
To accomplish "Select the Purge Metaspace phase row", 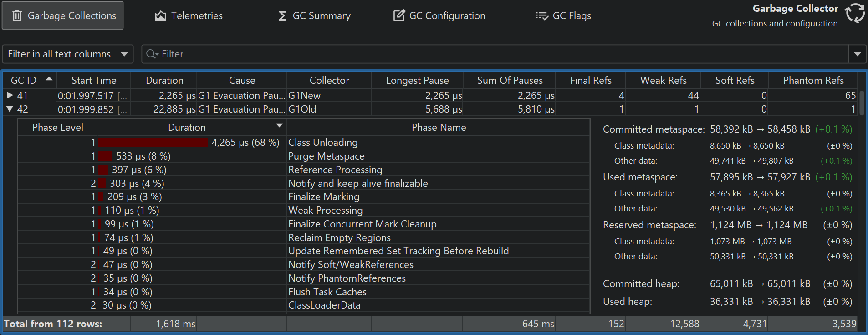I will tap(326, 156).
